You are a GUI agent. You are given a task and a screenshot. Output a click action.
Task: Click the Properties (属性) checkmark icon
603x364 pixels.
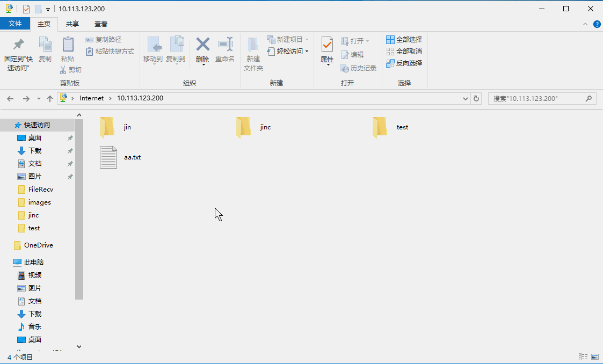click(327, 45)
